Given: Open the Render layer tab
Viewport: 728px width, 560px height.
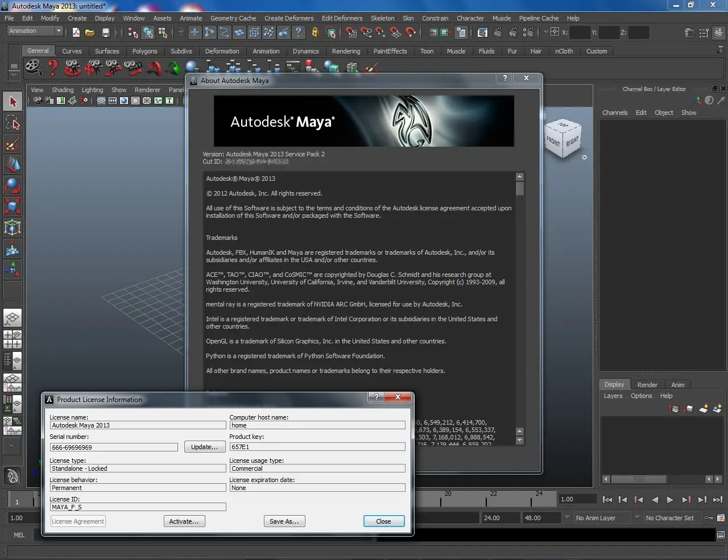Looking at the screenshot, I should tap(647, 385).
